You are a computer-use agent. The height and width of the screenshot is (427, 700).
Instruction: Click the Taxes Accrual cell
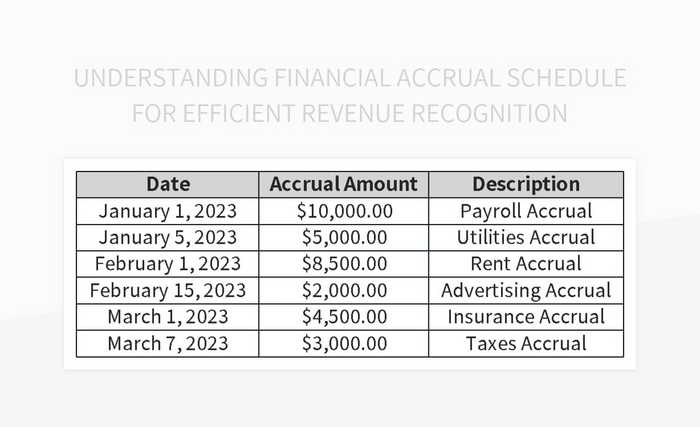tap(526, 343)
